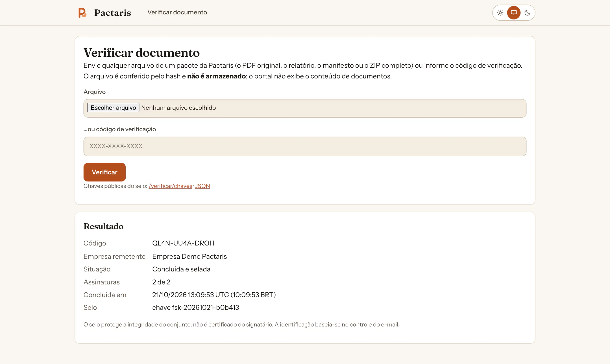Open the /verificar/chaves link
The height and width of the screenshot is (364, 610).
(170, 186)
